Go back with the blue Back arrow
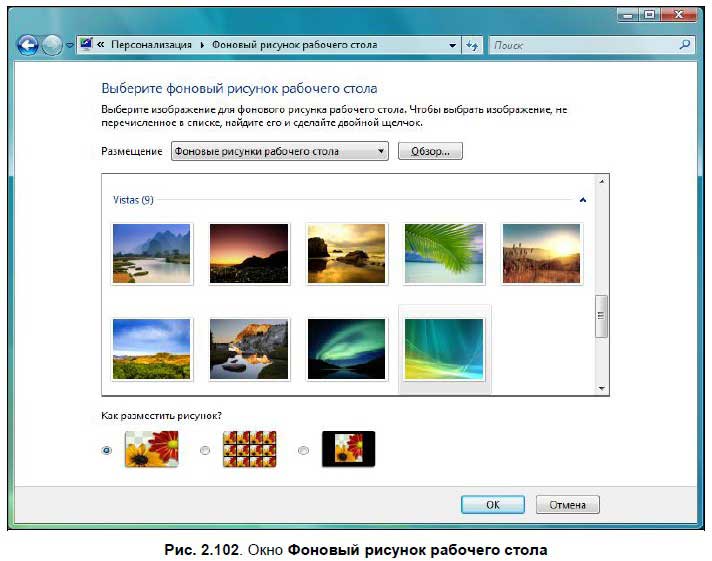712x561 pixels. [x=28, y=45]
